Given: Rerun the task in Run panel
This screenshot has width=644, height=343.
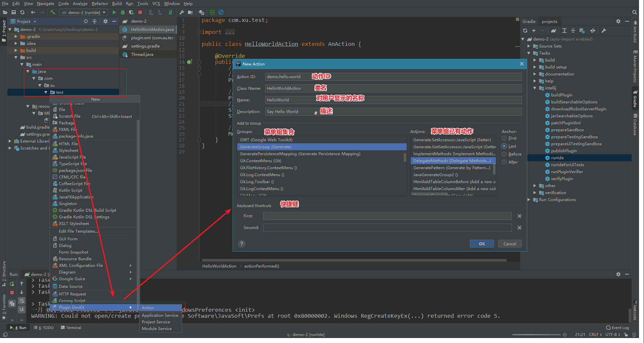Looking at the screenshot, I should 12,284.
